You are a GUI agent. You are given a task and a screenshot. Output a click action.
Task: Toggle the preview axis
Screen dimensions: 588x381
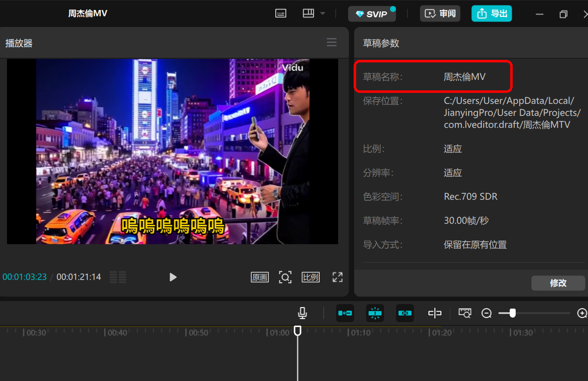(434, 313)
